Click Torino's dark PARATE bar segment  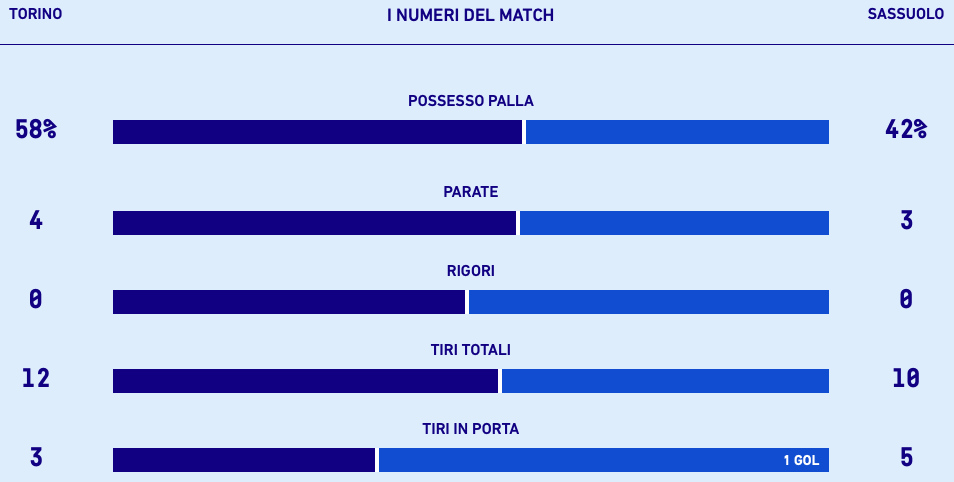314,223
